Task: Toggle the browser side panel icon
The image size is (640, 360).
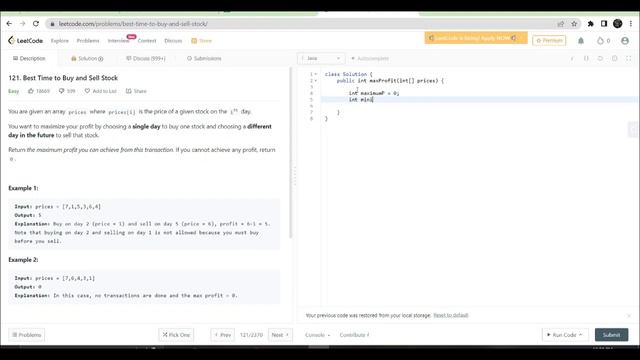Action: click(604, 24)
